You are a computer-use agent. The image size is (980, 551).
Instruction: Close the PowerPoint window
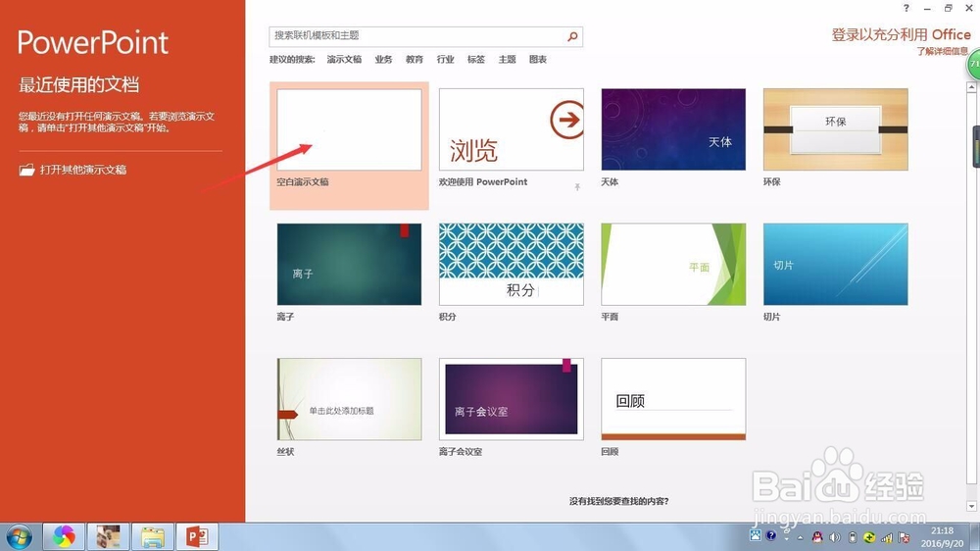[969, 8]
